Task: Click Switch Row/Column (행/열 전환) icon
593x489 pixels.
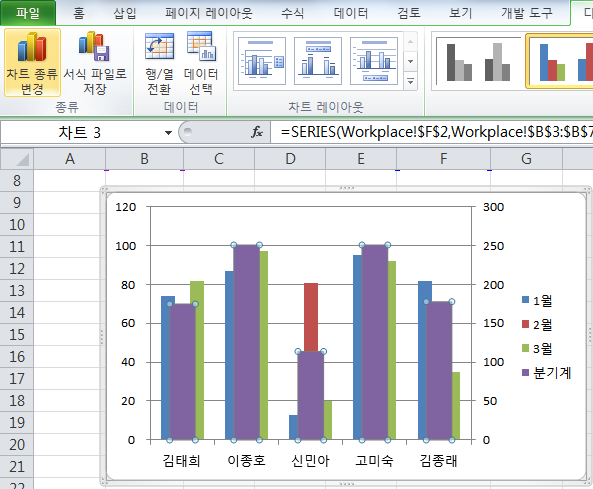Action: (160, 62)
